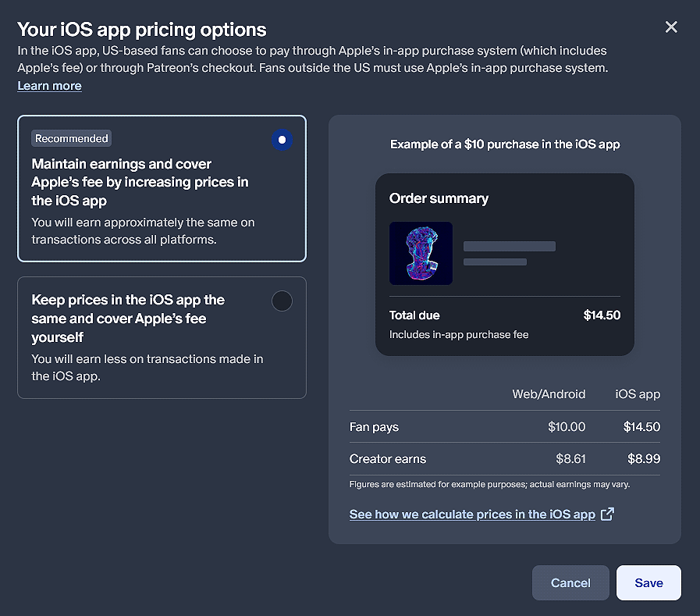This screenshot has width=700, height=616.
Task: Open See how we calculate prices link
Action: click(472, 515)
